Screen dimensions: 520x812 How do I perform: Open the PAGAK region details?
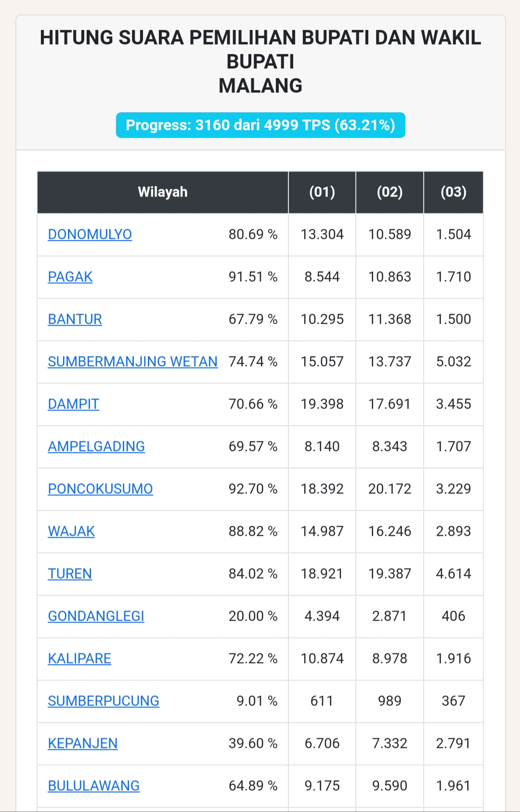point(70,277)
